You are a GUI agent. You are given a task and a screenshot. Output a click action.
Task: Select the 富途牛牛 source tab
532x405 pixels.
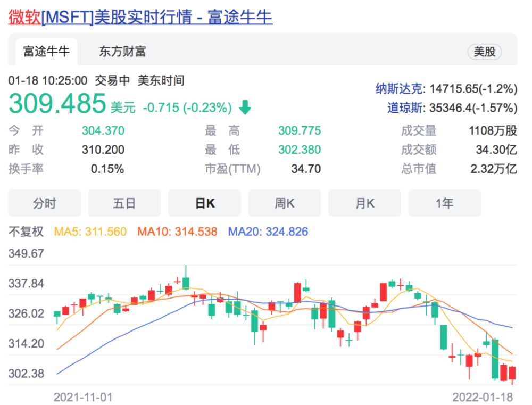(46, 52)
